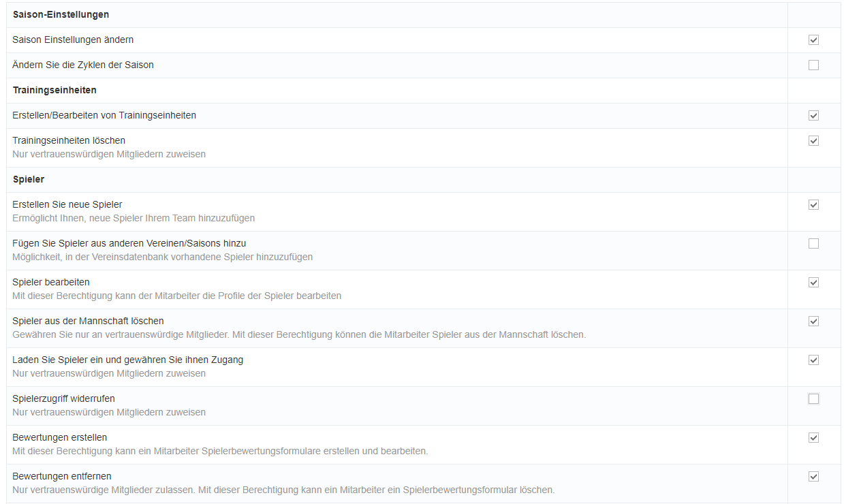Click the bold 'Spieler' section heading
Image resolution: width=844 pixels, height=504 pixels.
coord(29,179)
